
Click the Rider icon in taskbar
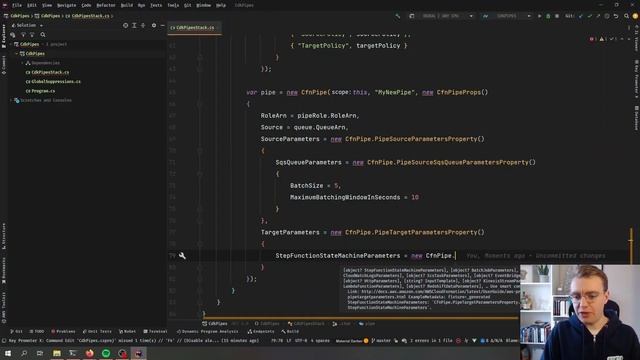pos(138,353)
